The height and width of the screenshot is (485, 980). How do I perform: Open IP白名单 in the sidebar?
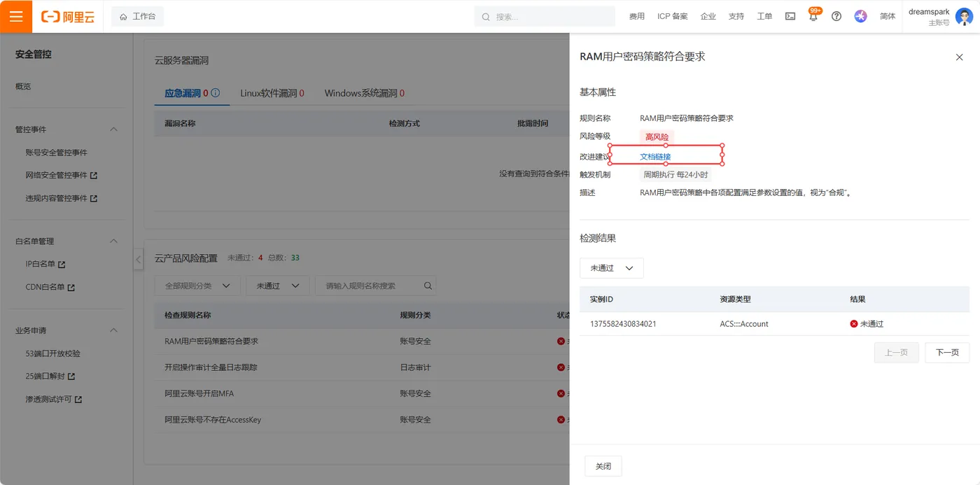(45, 265)
